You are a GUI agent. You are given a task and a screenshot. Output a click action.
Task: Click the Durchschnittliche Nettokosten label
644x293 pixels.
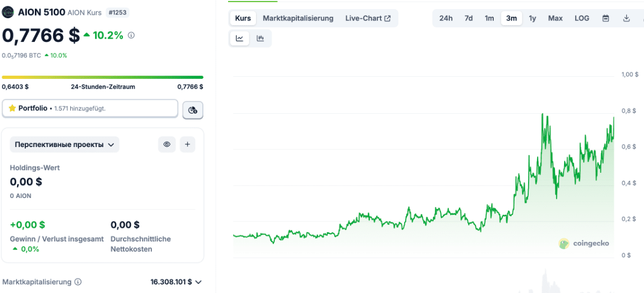point(141,244)
